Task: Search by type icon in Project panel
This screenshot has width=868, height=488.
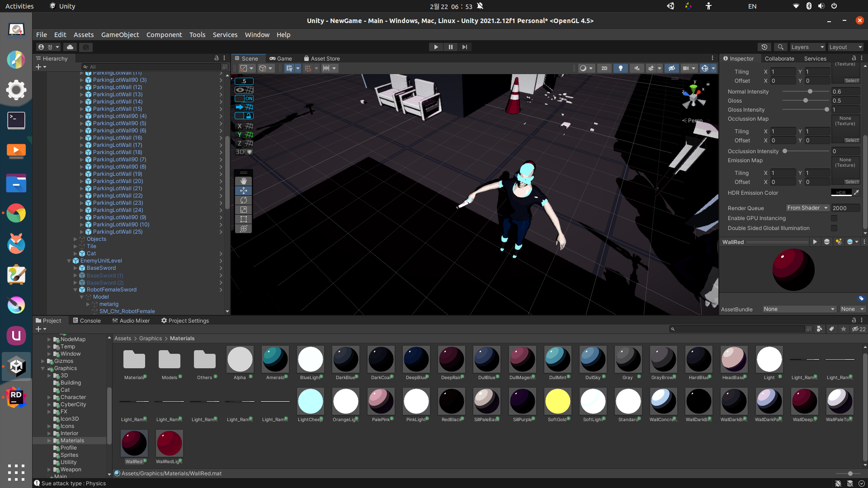Action: point(820,329)
